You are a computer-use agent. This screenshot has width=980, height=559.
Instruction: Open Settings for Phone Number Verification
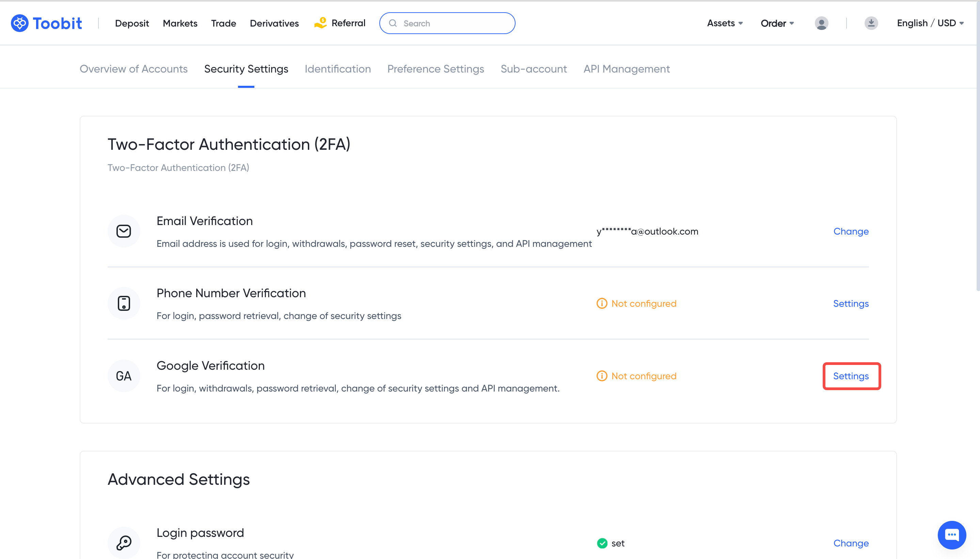851,303
